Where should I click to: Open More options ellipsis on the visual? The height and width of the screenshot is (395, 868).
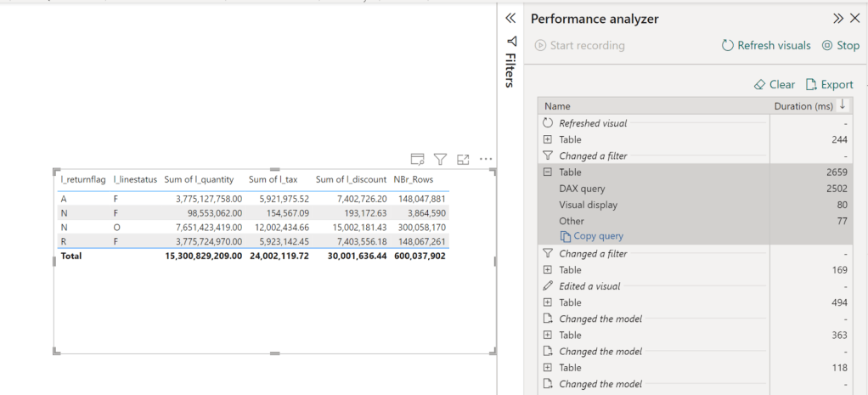[x=486, y=159]
